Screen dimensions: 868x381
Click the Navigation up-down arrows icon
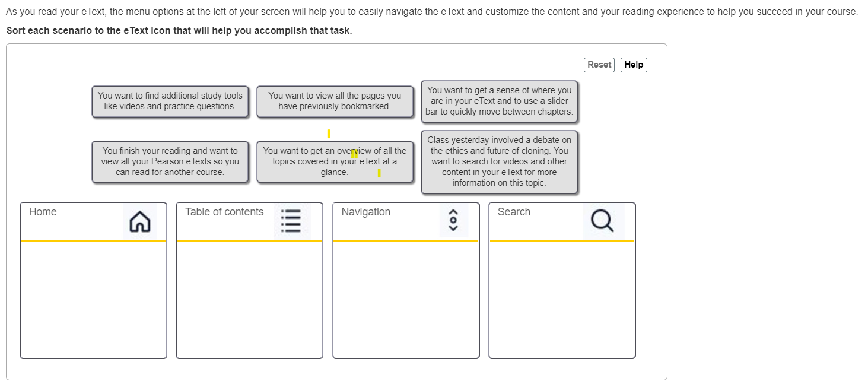coord(453,221)
